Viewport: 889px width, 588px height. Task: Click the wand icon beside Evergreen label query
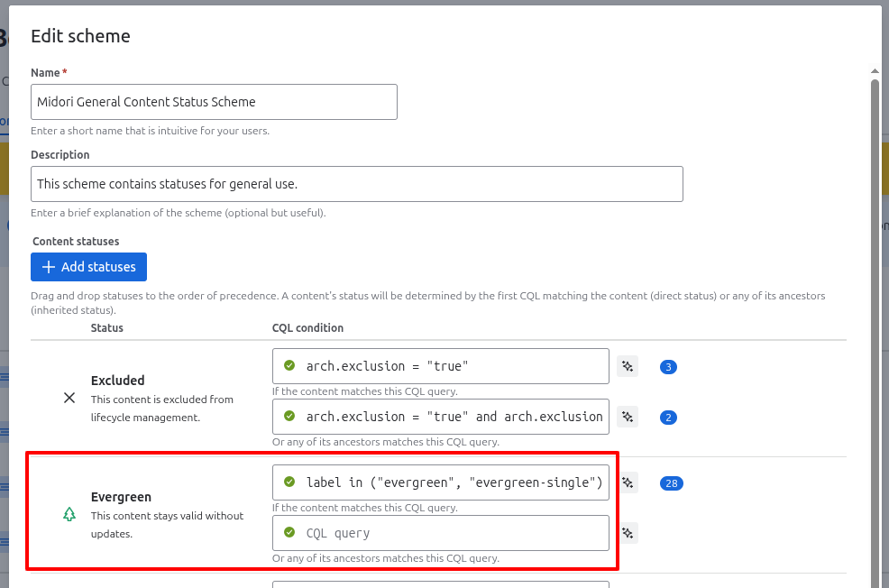(x=628, y=482)
